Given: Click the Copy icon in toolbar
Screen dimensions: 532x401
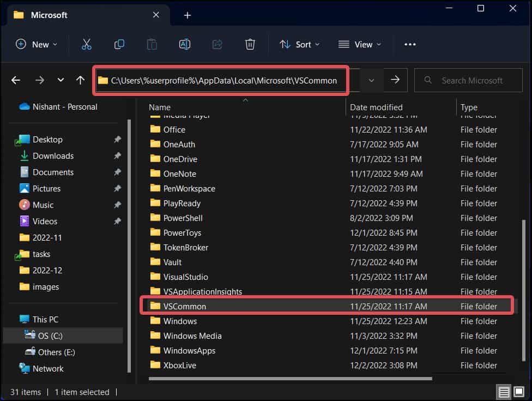Looking at the screenshot, I should point(119,44).
